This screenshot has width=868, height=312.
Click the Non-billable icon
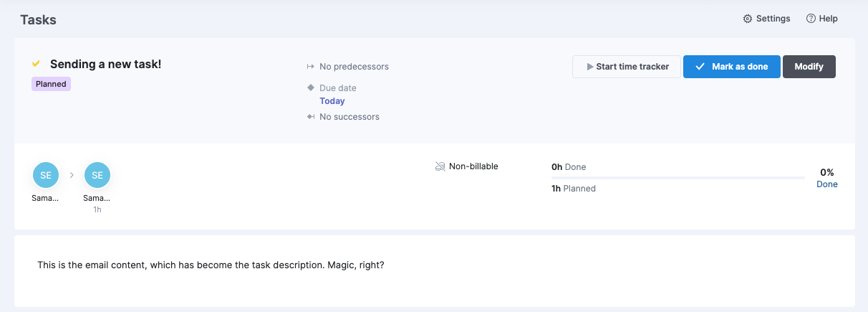pyautogui.click(x=440, y=166)
